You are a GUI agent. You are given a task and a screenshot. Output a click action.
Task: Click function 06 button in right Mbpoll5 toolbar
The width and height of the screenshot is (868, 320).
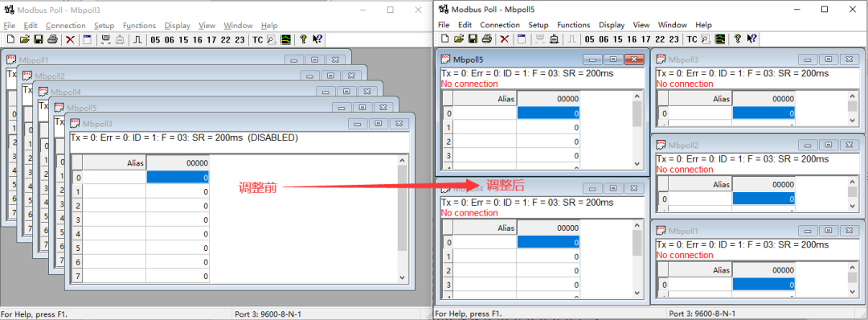[x=604, y=39]
